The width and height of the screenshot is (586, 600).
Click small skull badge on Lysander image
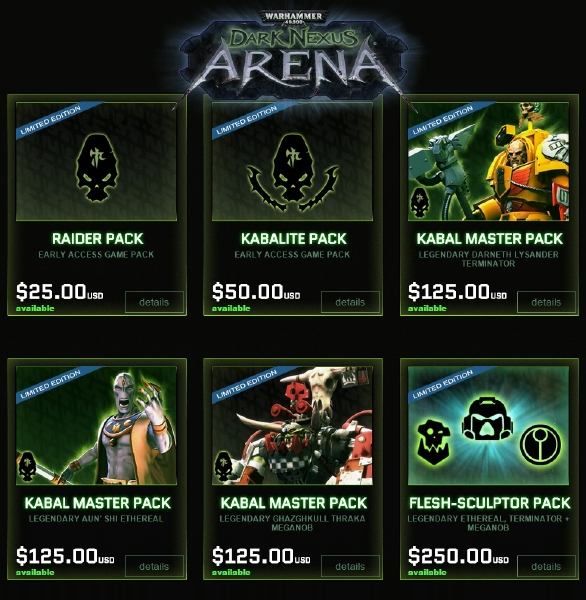click(x=420, y=202)
